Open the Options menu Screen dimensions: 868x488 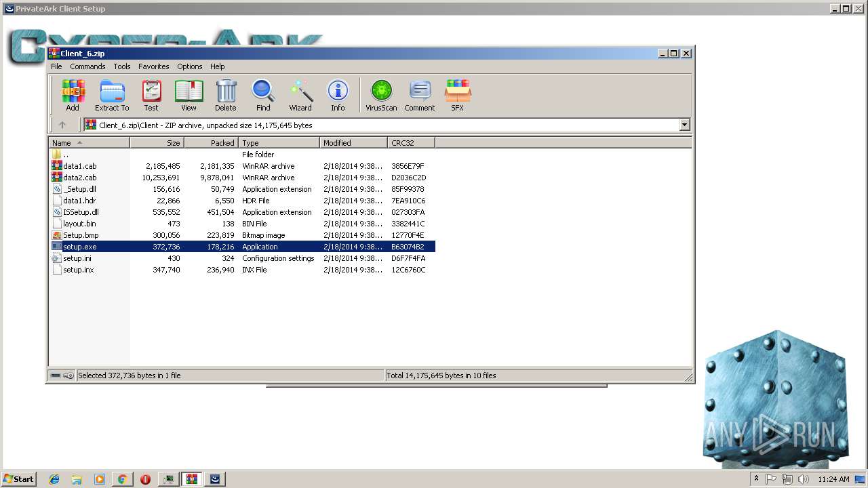[x=190, y=66]
